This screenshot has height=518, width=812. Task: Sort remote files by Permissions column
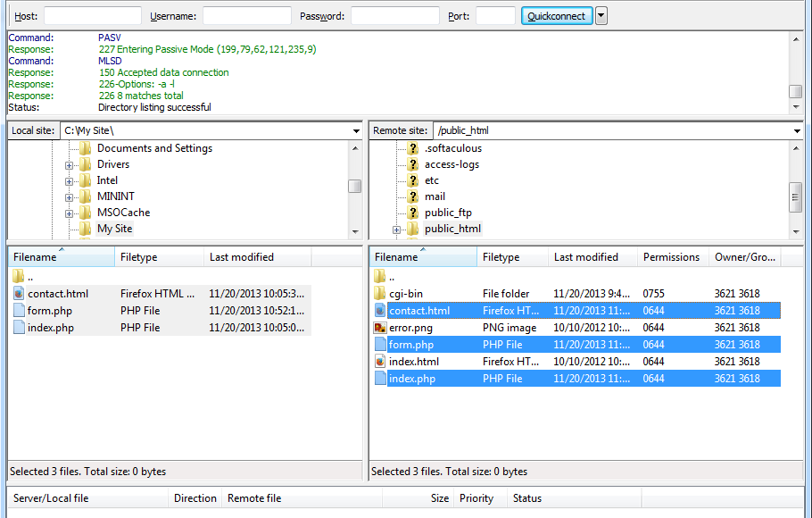pos(671,257)
